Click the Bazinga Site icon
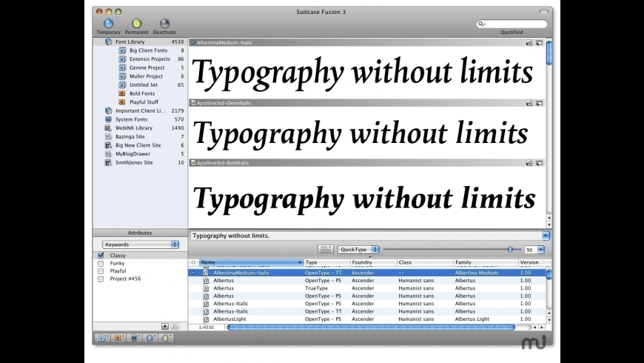This screenshot has height=363, width=644. tap(108, 136)
